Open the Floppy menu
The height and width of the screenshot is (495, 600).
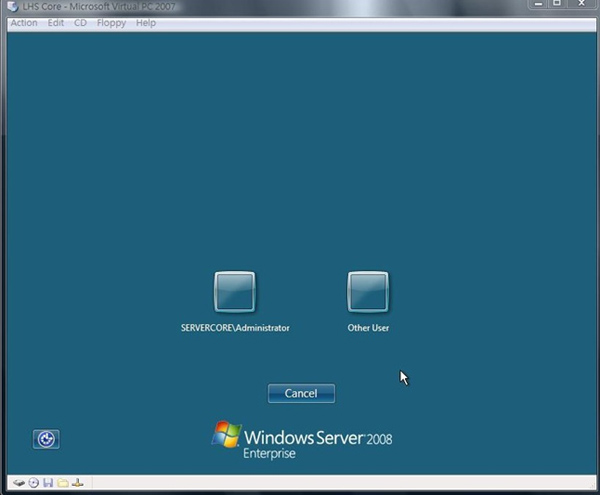pos(111,23)
